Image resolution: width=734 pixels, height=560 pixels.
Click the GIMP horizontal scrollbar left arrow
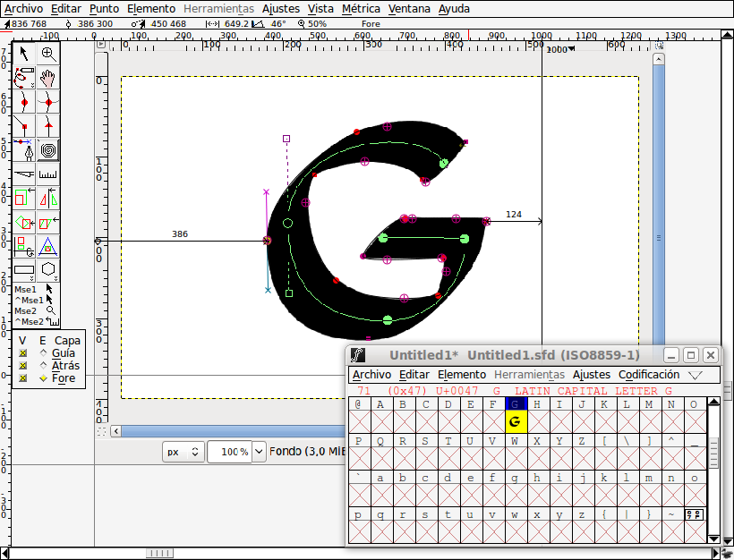(115, 431)
